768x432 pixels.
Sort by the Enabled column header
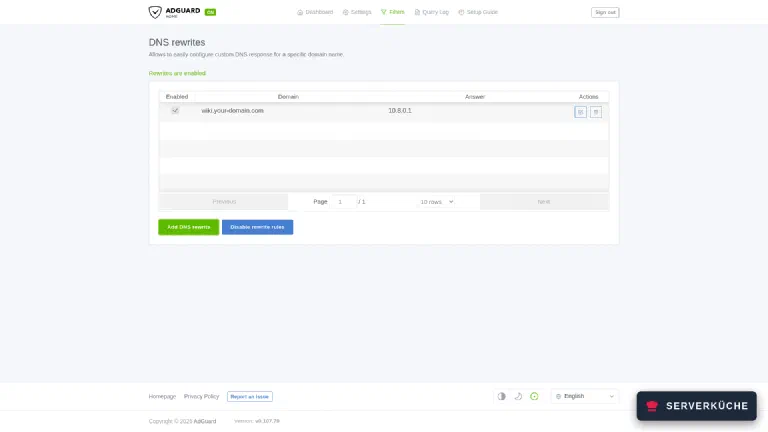(177, 97)
